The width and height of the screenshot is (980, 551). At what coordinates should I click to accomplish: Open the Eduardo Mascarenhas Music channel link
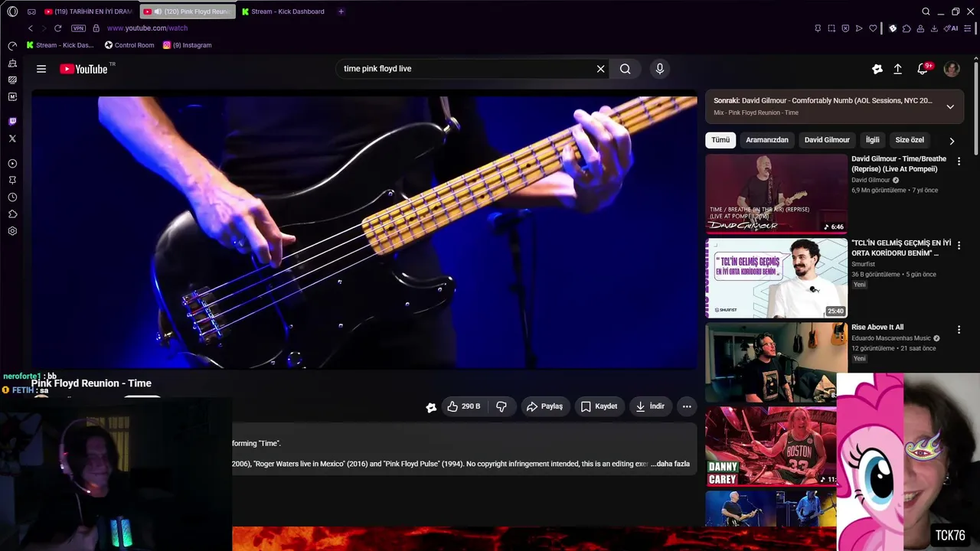pyautogui.click(x=891, y=337)
